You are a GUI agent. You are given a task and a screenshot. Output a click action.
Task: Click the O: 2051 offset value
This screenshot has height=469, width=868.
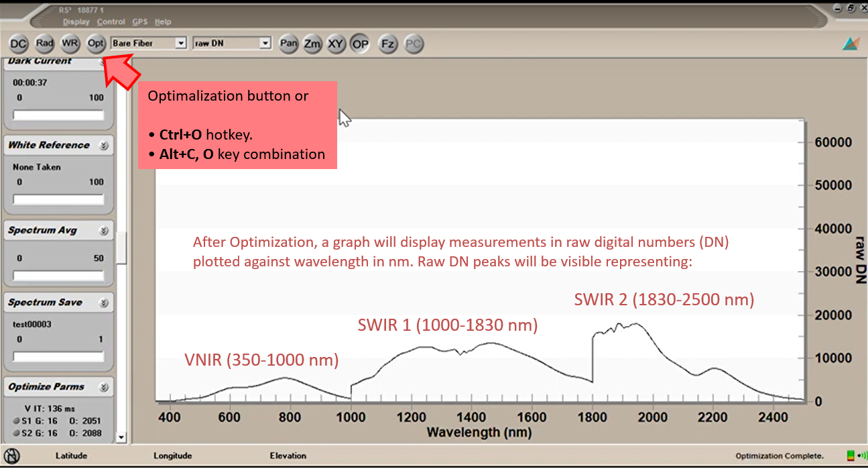pyautogui.click(x=84, y=421)
